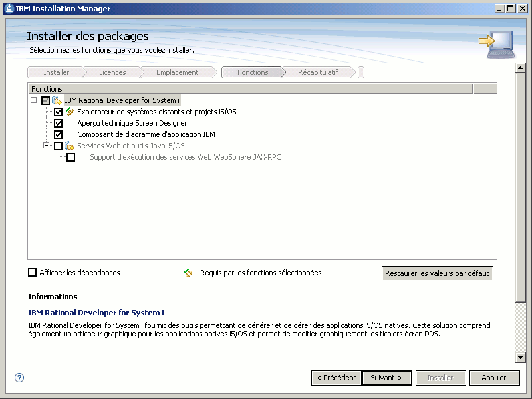Click the IBM Installation Manager title bar icon

(10, 9)
